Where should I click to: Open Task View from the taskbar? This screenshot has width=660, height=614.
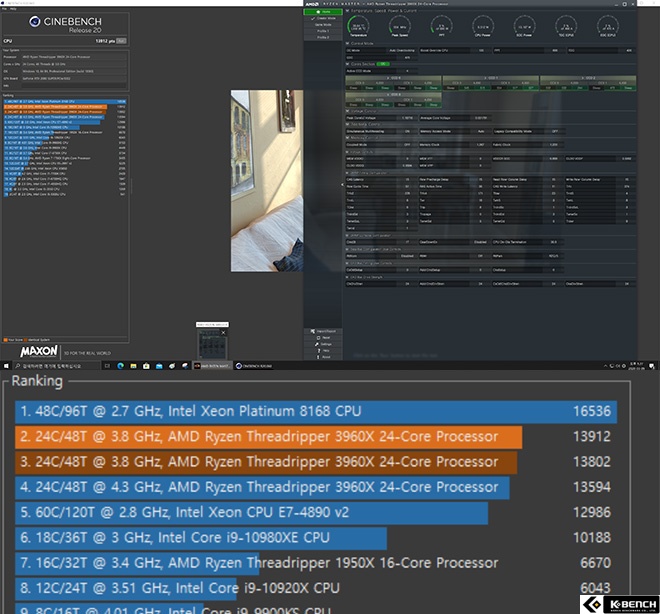[107, 366]
